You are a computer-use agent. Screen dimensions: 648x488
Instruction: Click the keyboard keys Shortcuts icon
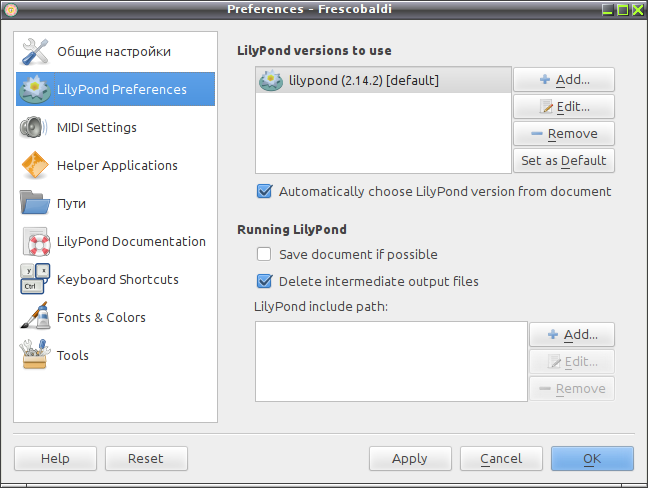click(35, 279)
